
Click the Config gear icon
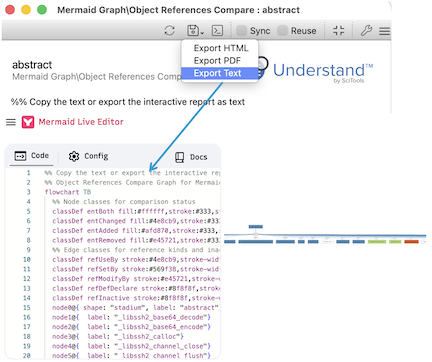(74, 156)
